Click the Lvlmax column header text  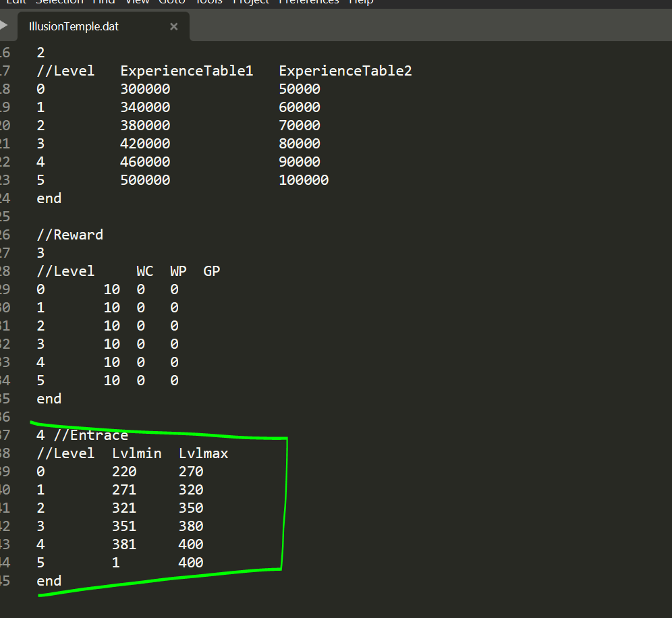pos(203,453)
